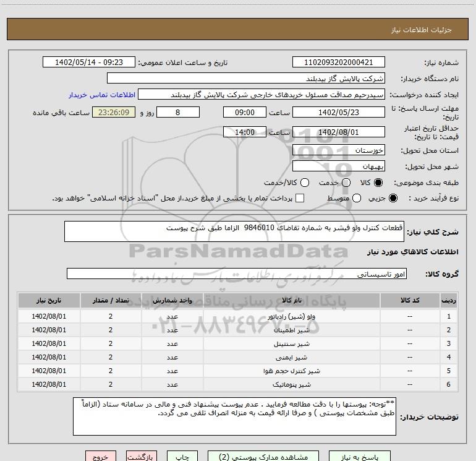Click the buyer name field شرکت پالایش گاز بیدبلند
The image size is (476, 461).
246,78
